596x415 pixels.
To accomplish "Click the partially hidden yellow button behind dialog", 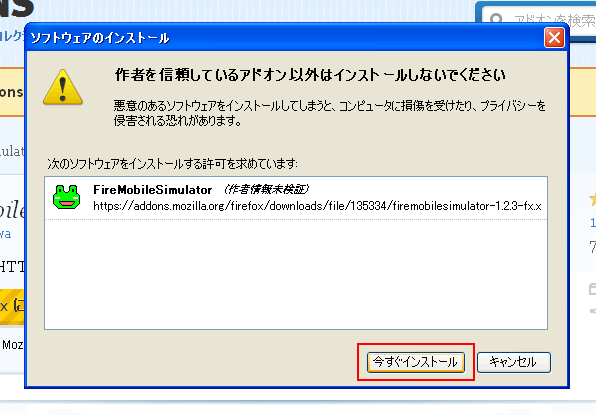I will coord(12,306).
